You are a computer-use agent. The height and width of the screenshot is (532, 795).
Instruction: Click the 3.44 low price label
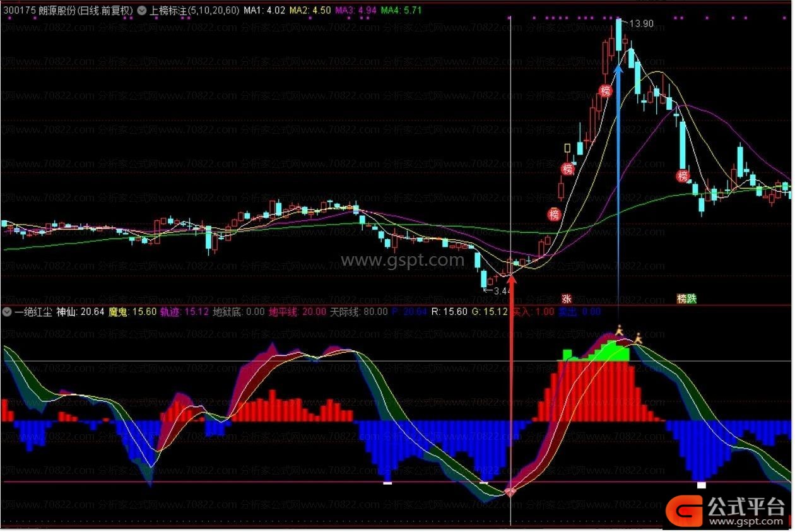click(502, 291)
